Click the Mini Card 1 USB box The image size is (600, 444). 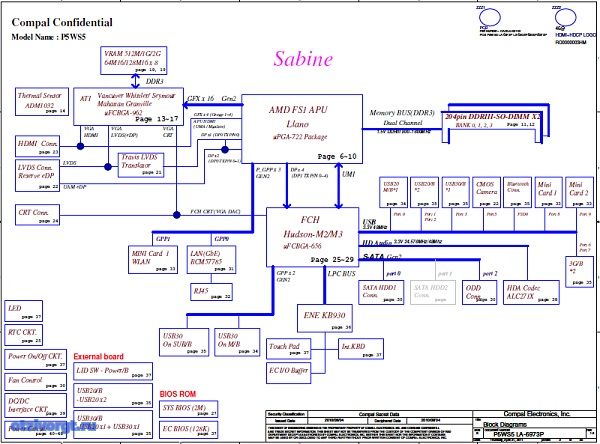coord(548,192)
